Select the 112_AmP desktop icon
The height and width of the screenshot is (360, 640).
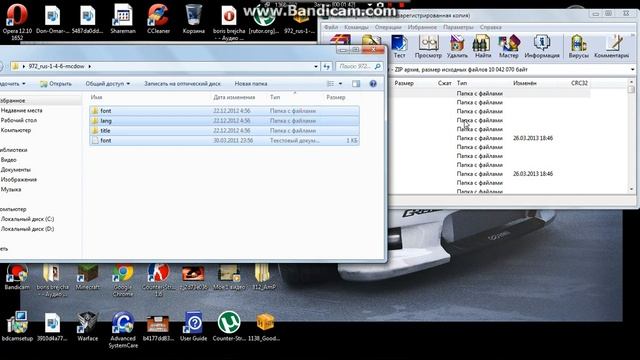[x=264, y=277]
